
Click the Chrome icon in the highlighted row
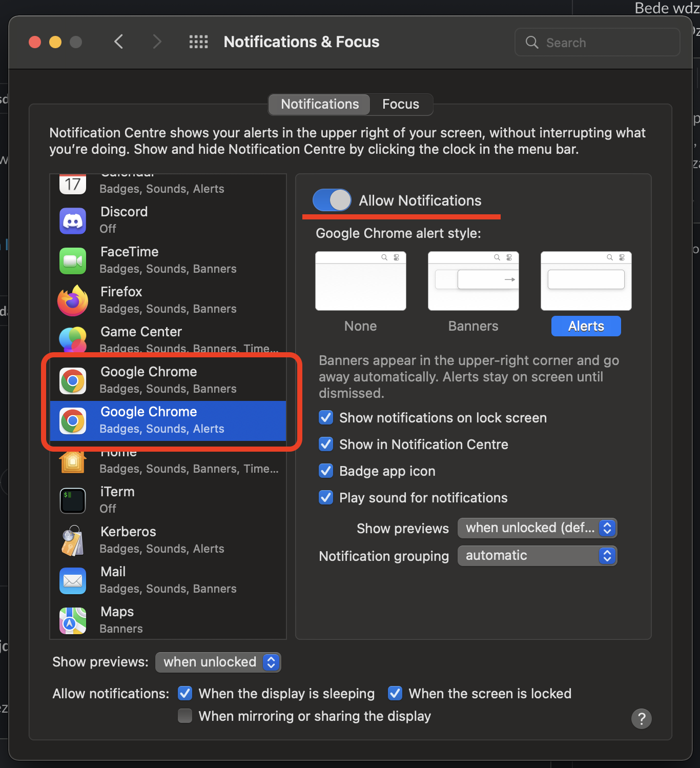point(73,421)
